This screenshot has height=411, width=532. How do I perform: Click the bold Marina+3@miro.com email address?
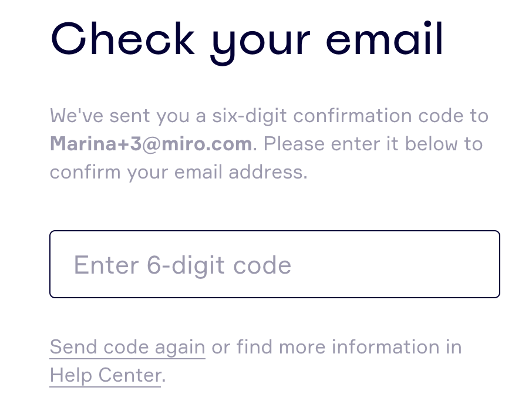(151, 144)
